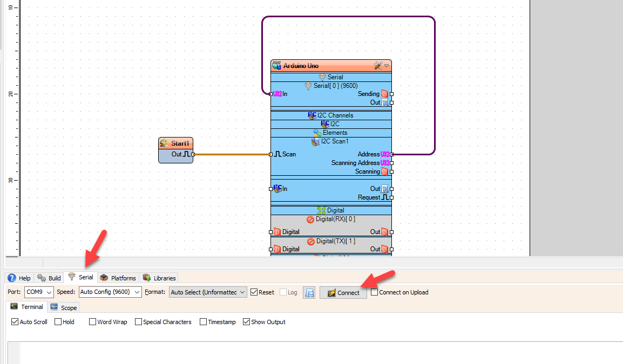Expand the Arduino Uno header chevron
The height and width of the screenshot is (364, 623).
(386, 65)
